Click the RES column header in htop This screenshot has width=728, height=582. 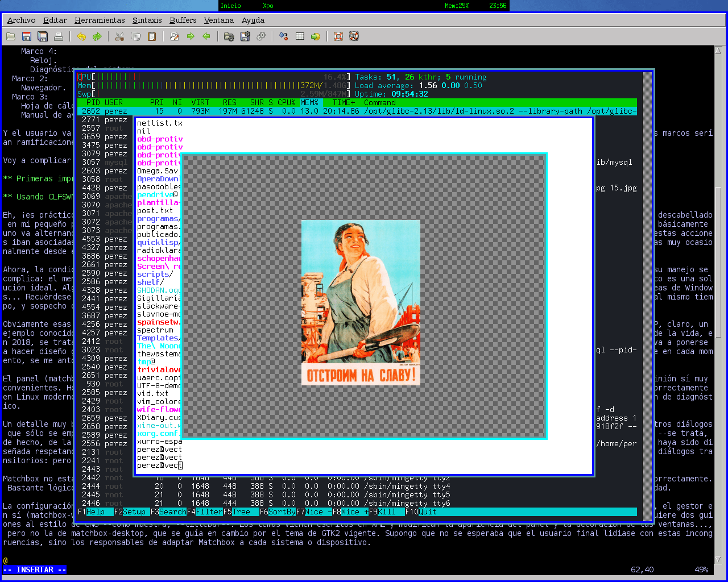click(230, 103)
